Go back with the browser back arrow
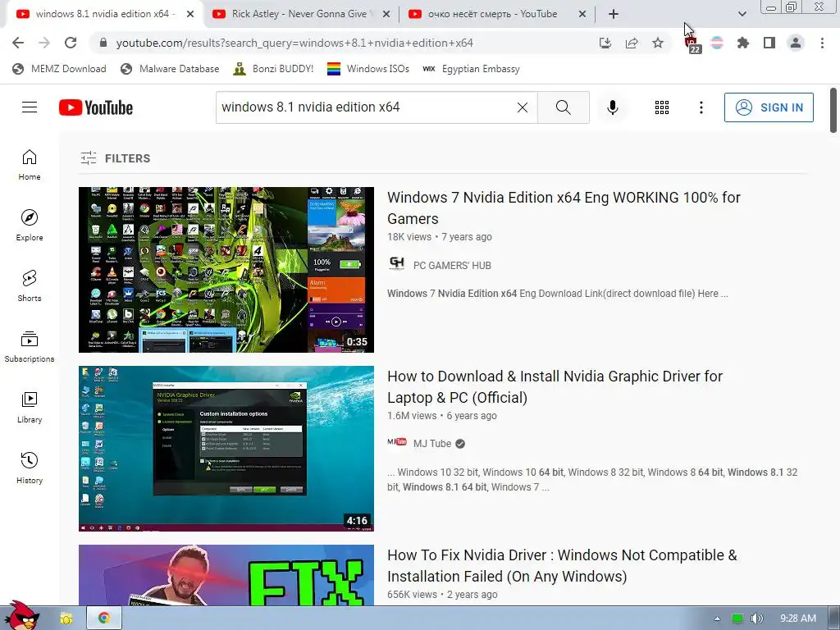The height and width of the screenshot is (630, 840). point(18,43)
